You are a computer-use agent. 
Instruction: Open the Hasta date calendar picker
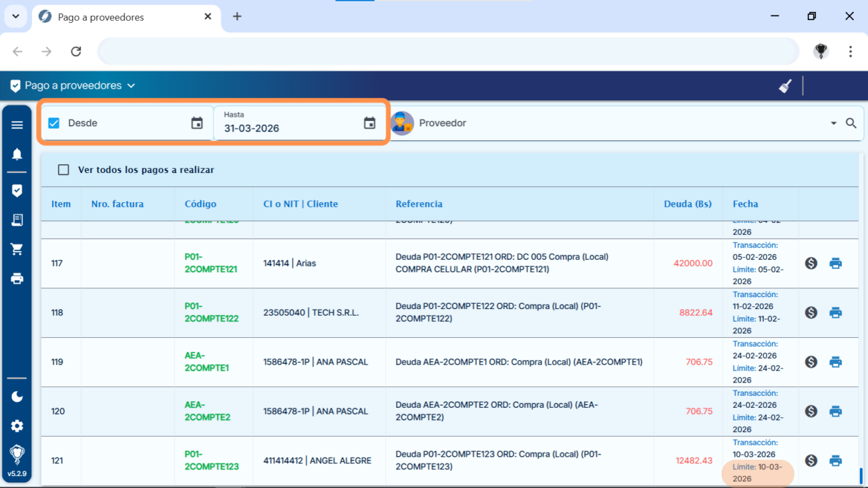(x=369, y=123)
